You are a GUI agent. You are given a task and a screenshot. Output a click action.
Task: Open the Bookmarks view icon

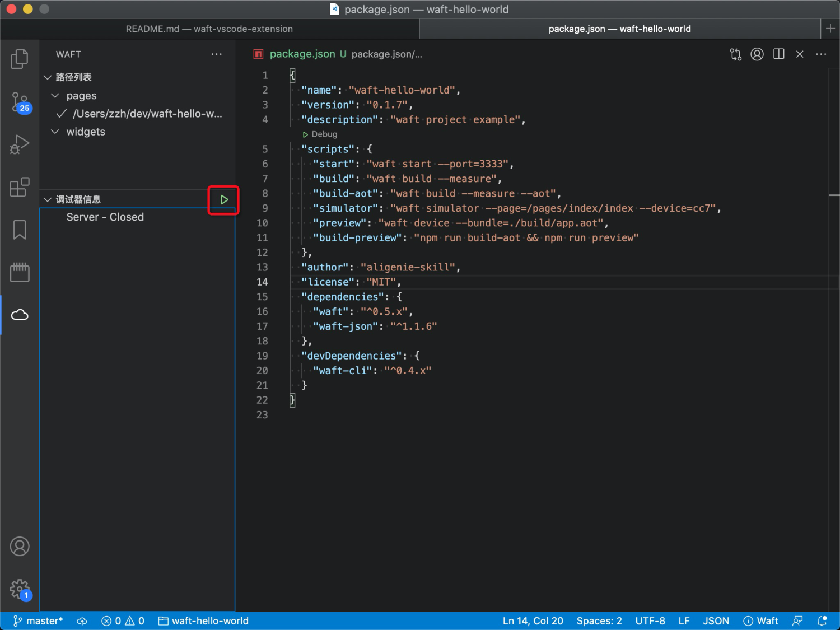(20, 230)
